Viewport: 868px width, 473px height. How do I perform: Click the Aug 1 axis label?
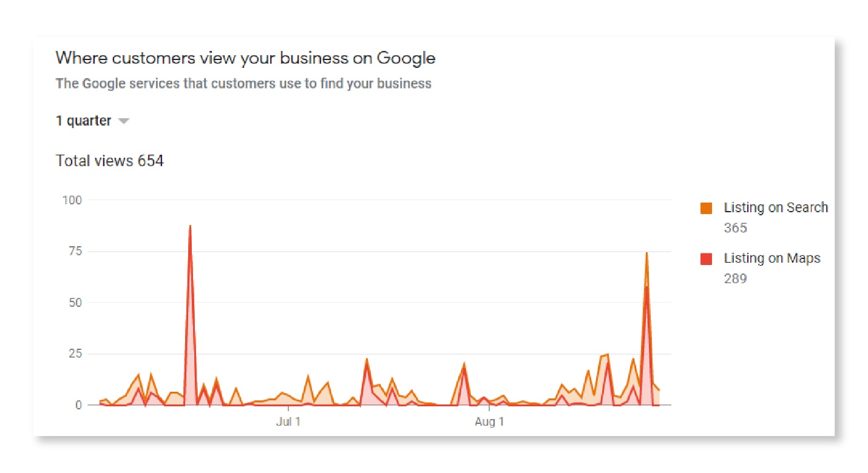point(489,421)
